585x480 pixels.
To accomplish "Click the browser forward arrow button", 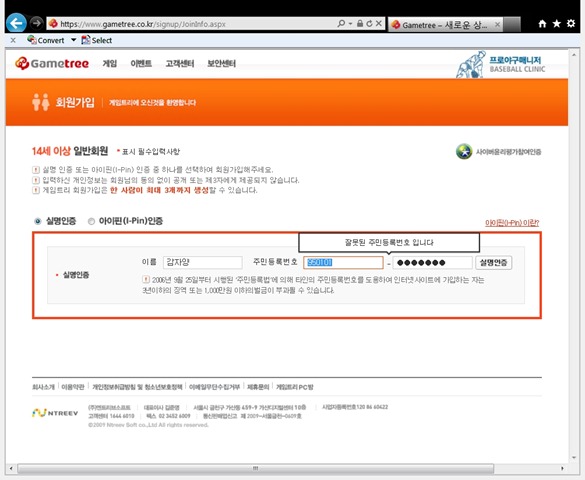I will pyautogui.click(x=36, y=23).
